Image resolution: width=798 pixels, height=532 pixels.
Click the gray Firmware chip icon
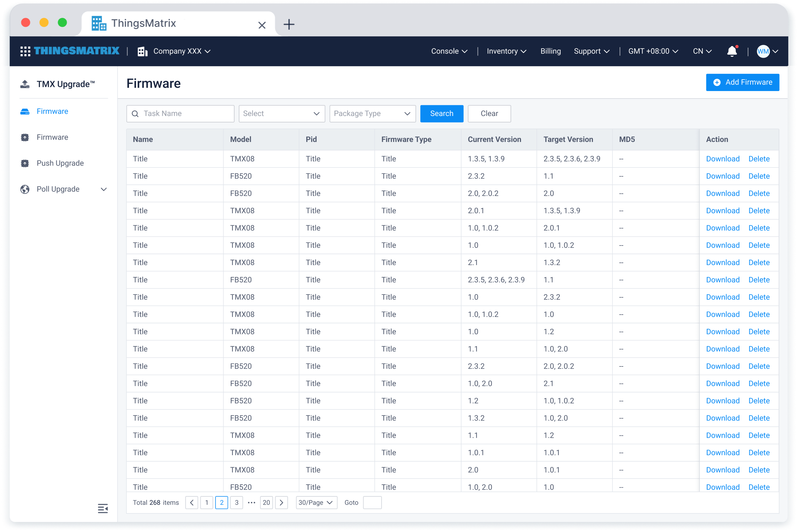click(x=25, y=137)
